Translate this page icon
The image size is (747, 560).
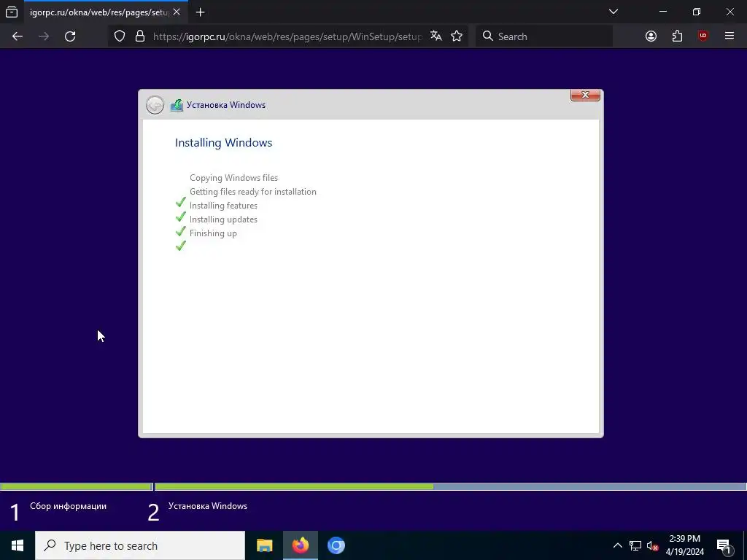click(436, 36)
